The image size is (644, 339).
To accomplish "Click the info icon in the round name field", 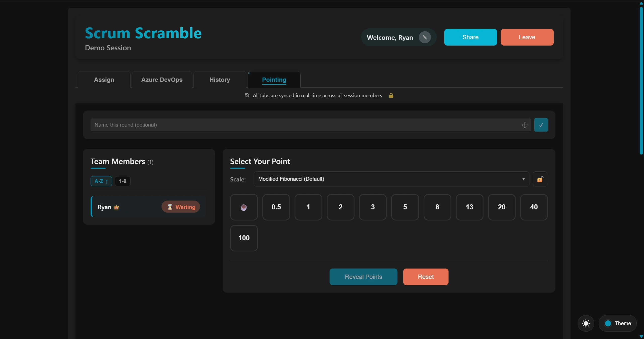I will pyautogui.click(x=525, y=125).
